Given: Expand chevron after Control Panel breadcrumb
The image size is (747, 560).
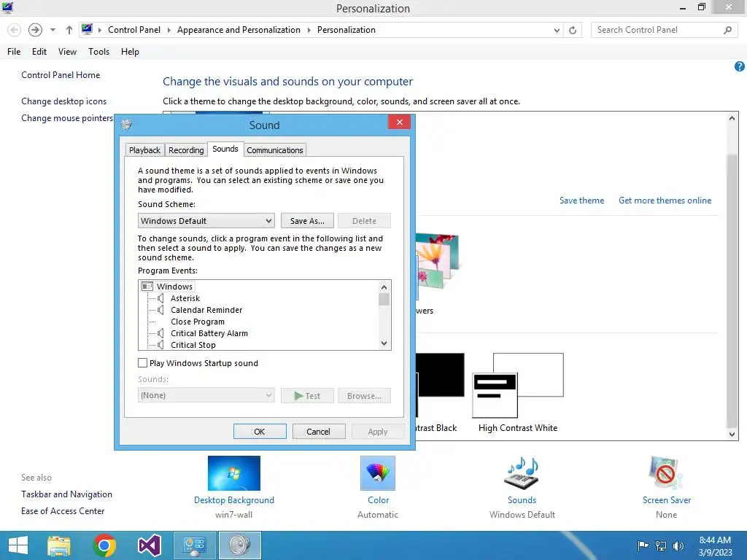Looking at the screenshot, I should point(169,30).
